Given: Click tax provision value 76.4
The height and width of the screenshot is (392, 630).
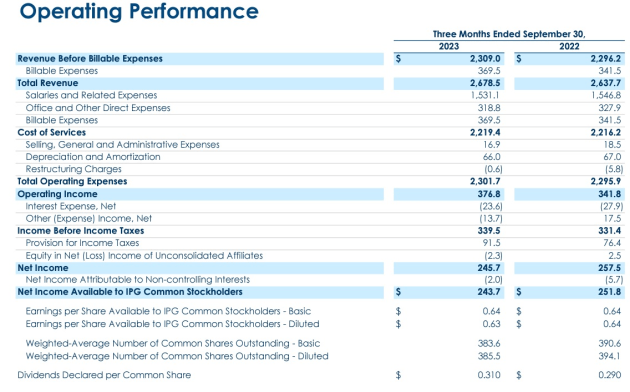Looking at the screenshot, I should (x=612, y=243).
